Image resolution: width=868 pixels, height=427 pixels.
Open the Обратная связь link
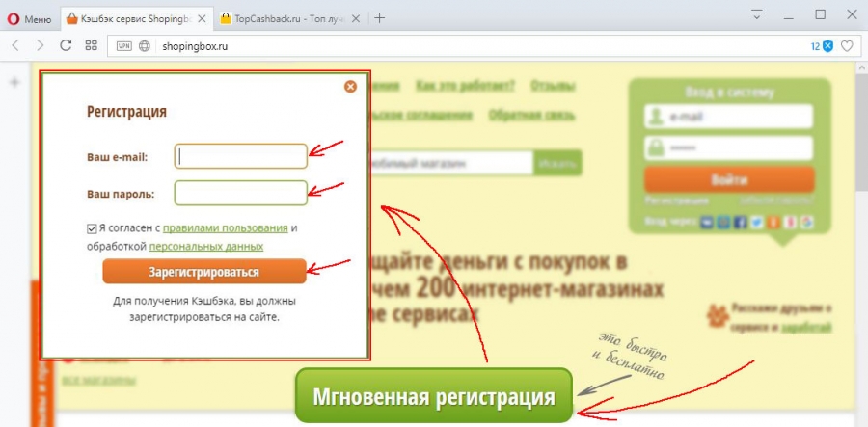531,115
